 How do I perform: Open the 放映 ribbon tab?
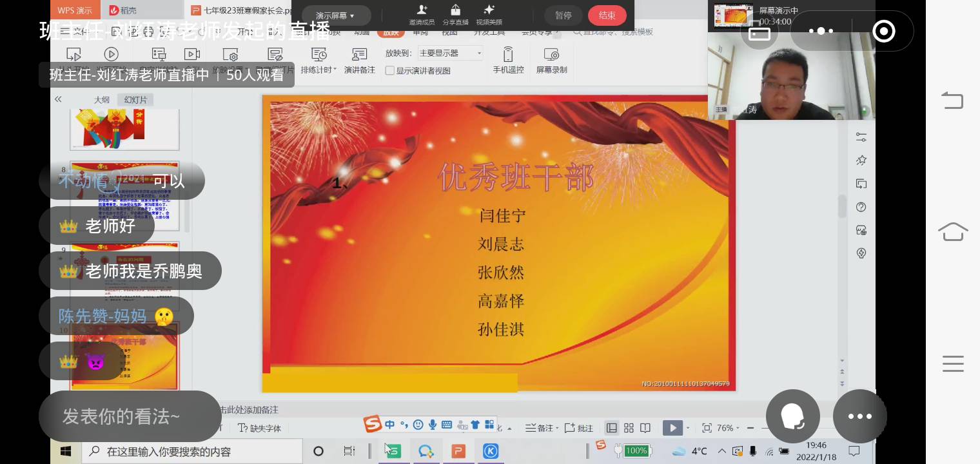coord(391,32)
